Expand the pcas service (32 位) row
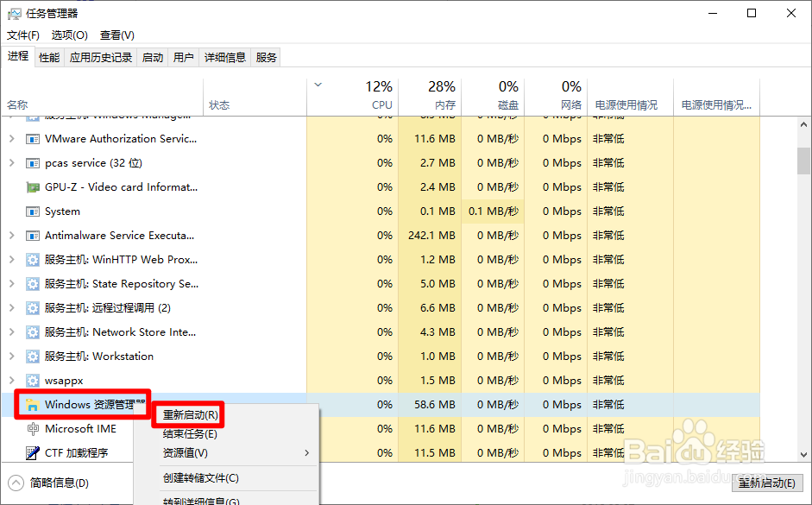The height and width of the screenshot is (505, 812). point(12,162)
